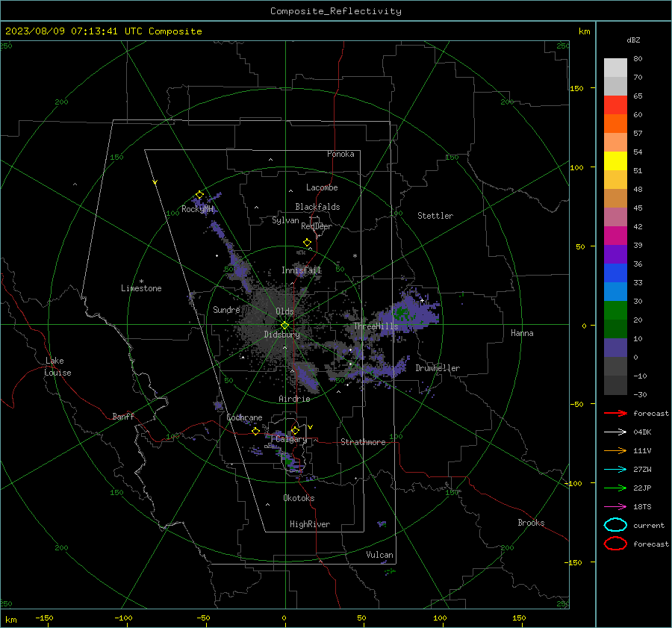Click the Brooks map label
This screenshot has width=672, height=628.
point(531,523)
